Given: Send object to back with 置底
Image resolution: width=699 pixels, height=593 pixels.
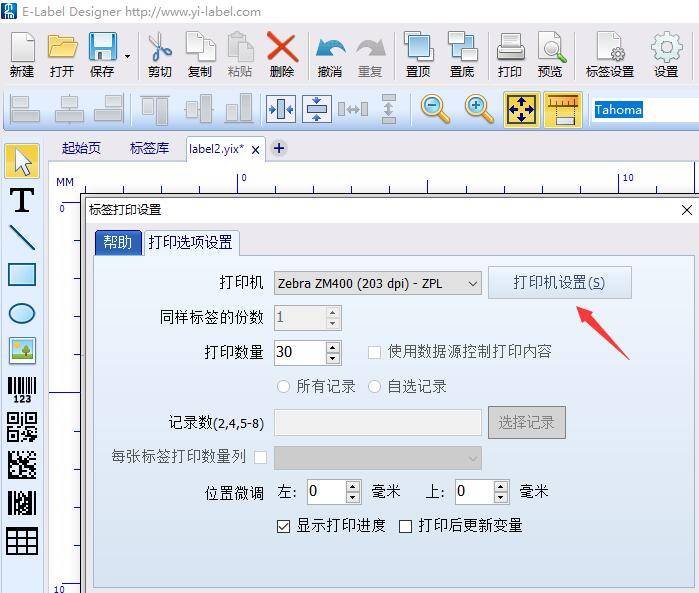Looking at the screenshot, I should click(x=462, y=54).
